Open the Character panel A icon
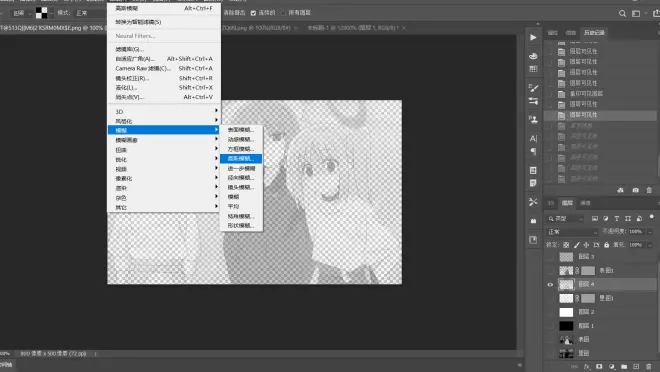The image size is (660, 372). (533, 138)
